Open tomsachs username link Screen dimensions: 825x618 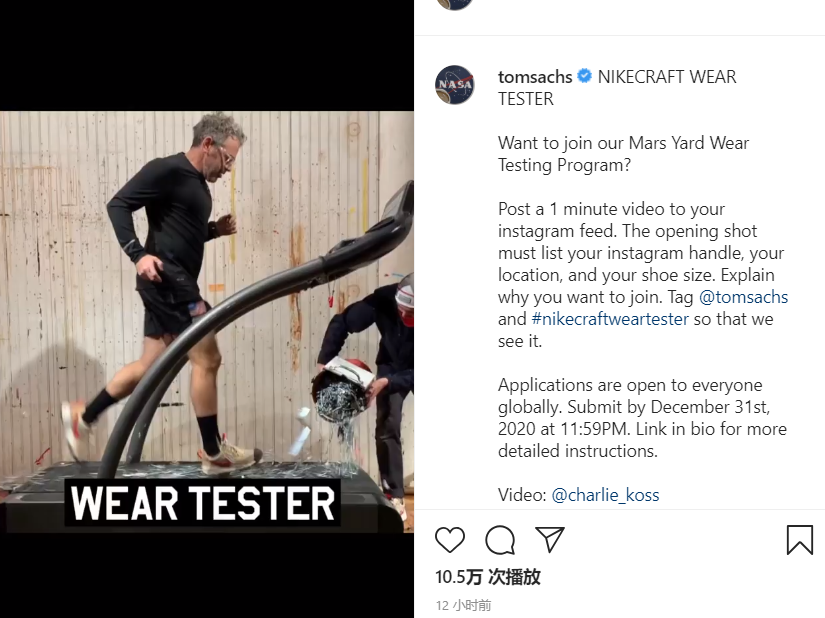[535, 77]
